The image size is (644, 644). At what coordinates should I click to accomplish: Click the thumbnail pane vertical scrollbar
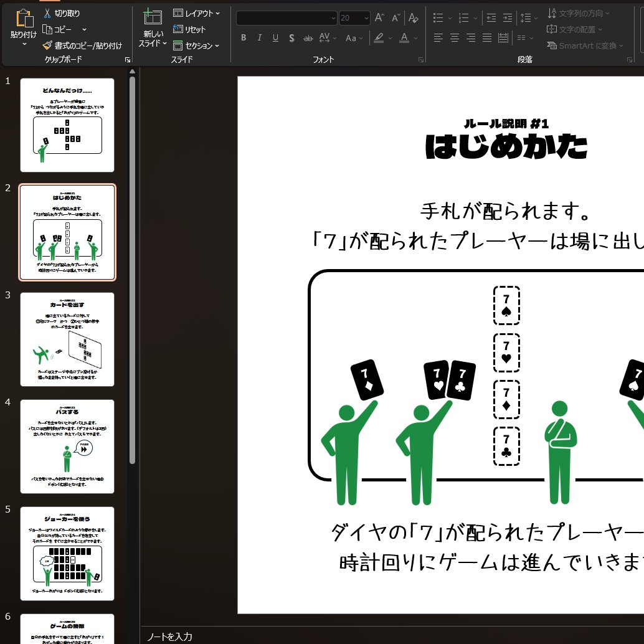132,270
